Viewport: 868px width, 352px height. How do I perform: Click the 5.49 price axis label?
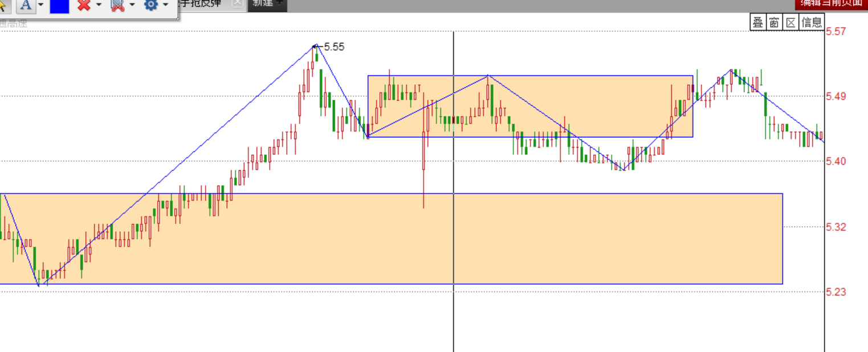[x=836, y=96]
